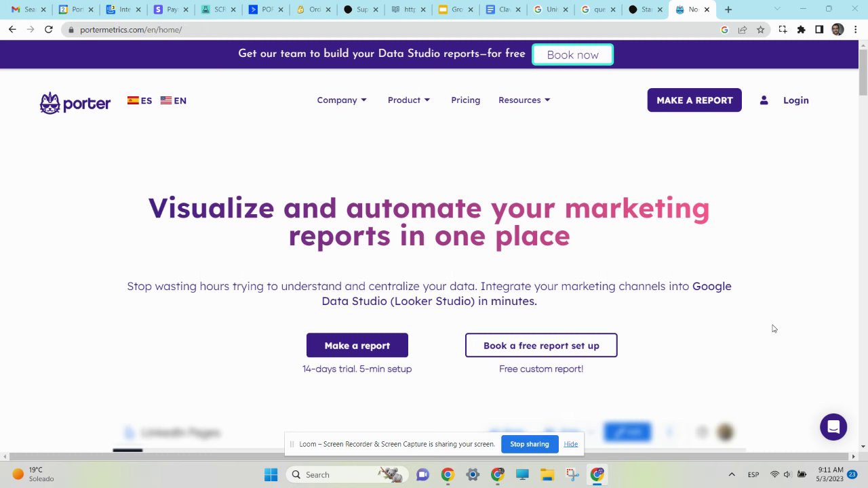Open the browser side panel icon
Image resolution: width=868 pixels, height=488 pixels.
(x=819, y=30)
